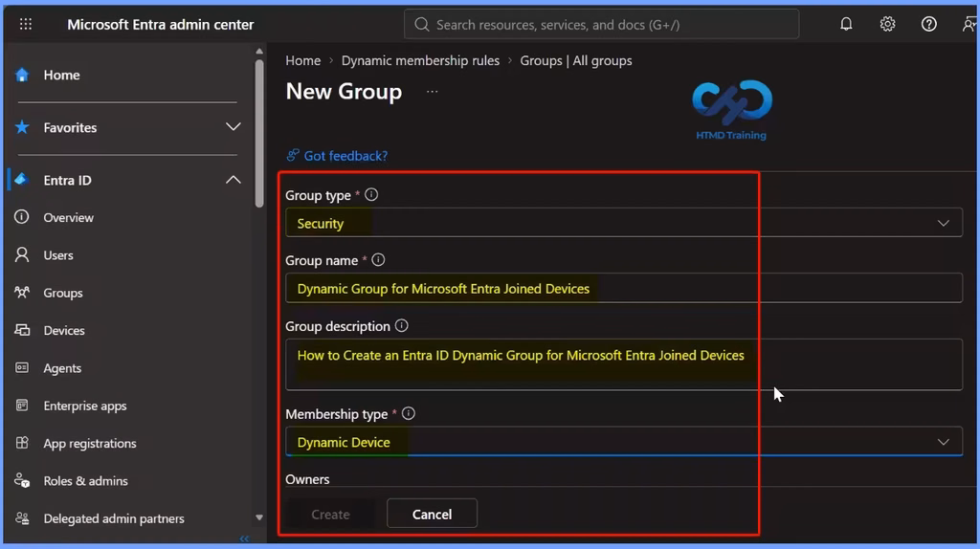The image size is (980, 549).
Task: Click the Favorites star icon
Action: coord(22,127)
